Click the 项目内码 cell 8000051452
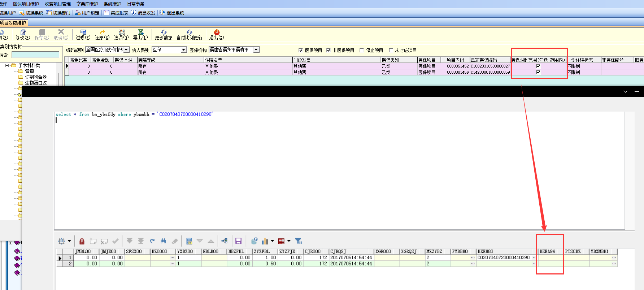Viewport: 644px width, 290px height. pos(455,66)
